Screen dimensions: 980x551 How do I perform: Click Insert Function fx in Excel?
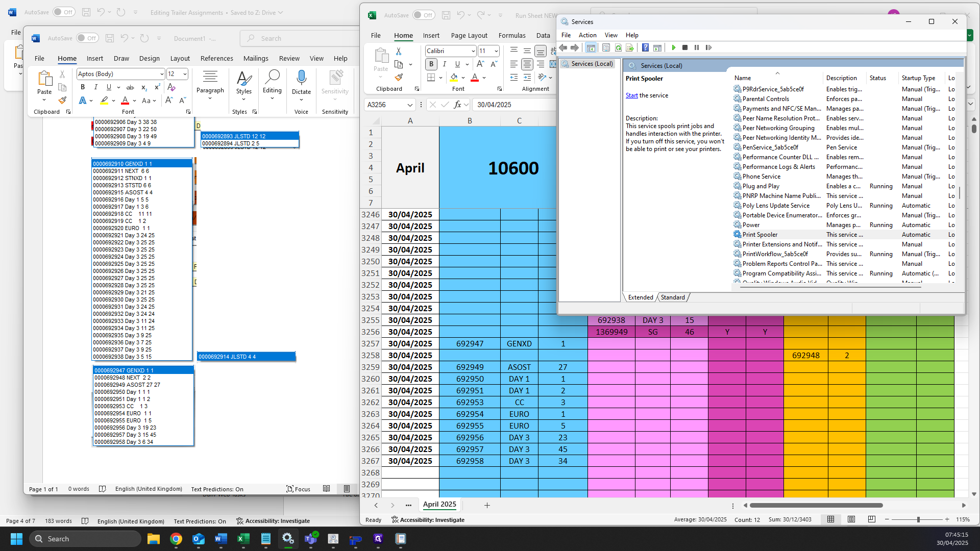(x=457, y=105)
